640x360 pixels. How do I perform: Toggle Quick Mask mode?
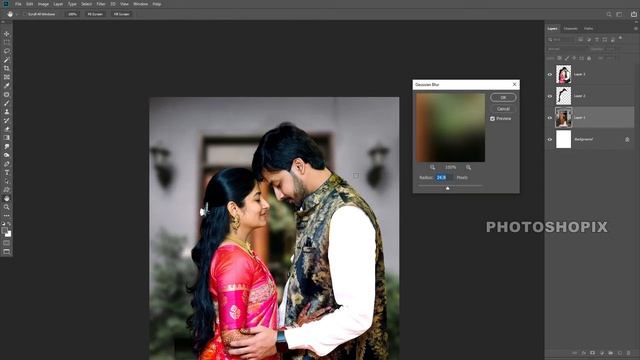tap(7, 243)
